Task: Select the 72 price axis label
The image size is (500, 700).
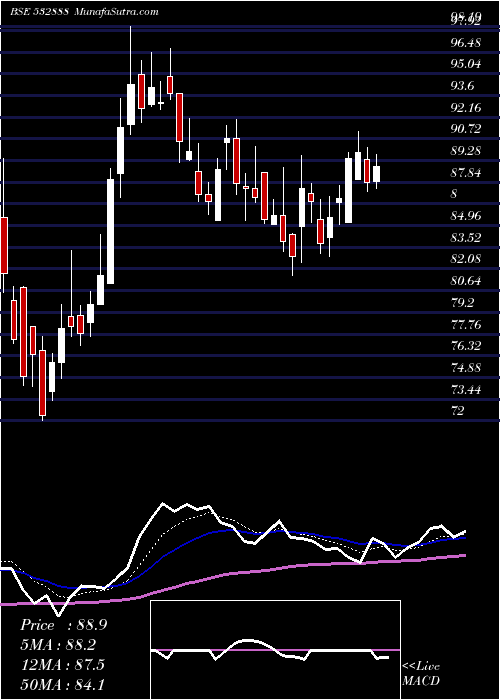Action: (x=458, y=411)
